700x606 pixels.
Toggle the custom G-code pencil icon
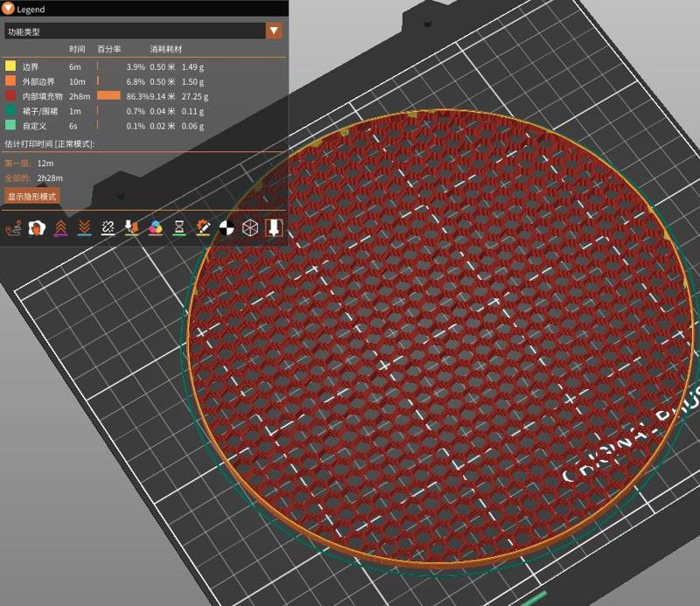point(202,227)
